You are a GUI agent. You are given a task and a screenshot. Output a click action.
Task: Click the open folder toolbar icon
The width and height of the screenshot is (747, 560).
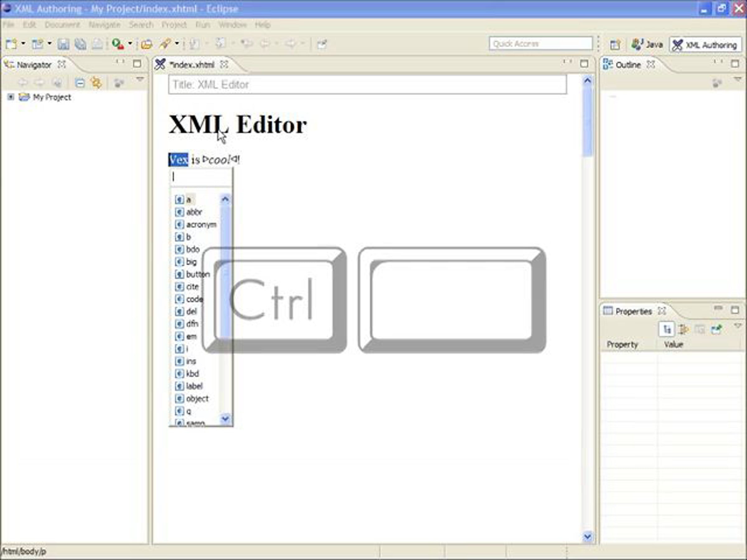click(147, 44)
